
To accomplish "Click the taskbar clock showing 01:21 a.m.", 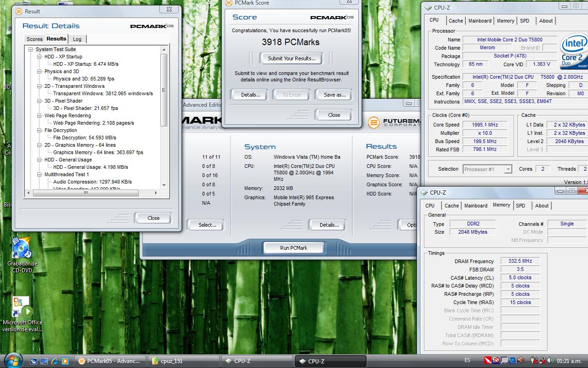I will [x=569, y=361].
